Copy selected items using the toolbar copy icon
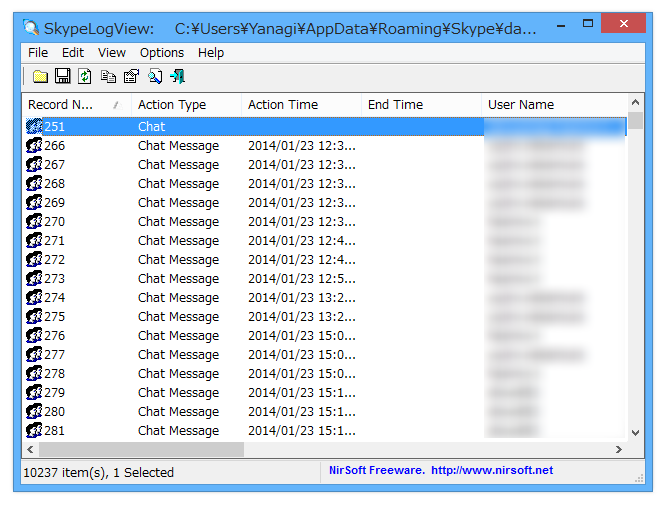670x511 pixels. point(108,76)
